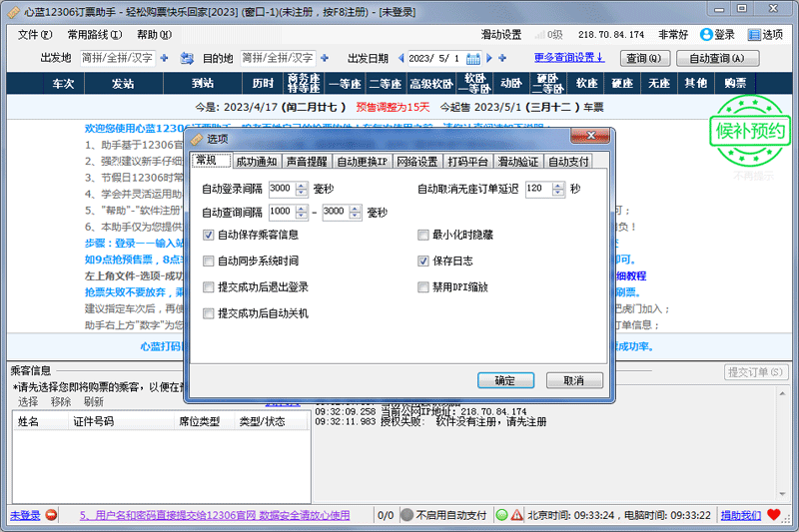
Task: Click the plus icon beside the 出发地 field
Action: click(164, 58)
